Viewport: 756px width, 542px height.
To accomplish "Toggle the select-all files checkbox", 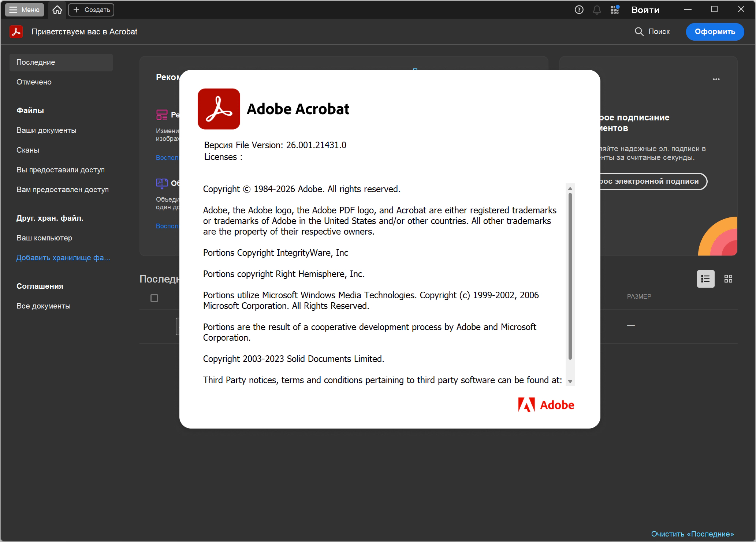I will (x=154, y=298).
